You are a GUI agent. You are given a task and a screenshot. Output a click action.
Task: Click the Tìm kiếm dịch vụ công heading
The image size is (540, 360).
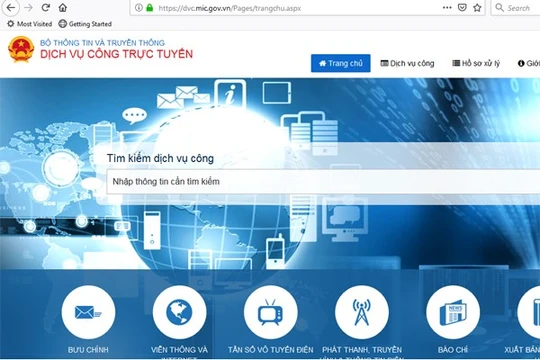[160, 158]
